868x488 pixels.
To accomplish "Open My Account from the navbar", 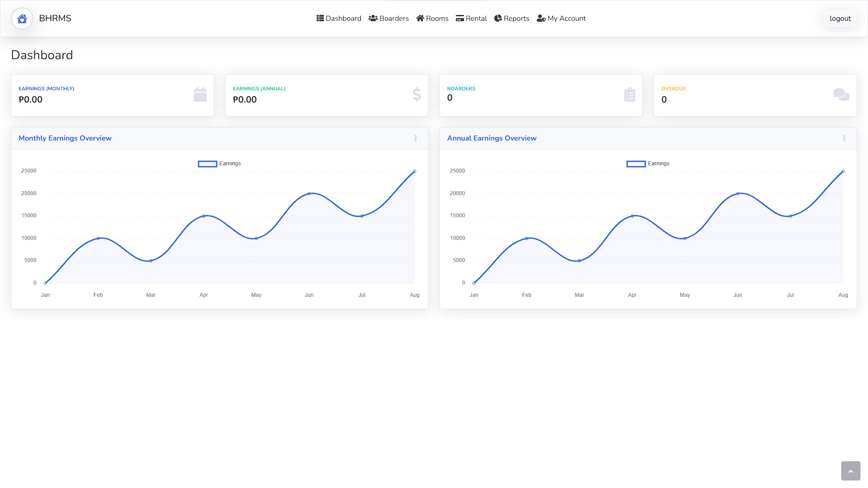I will pyautogui.click(x=561, y=19).
